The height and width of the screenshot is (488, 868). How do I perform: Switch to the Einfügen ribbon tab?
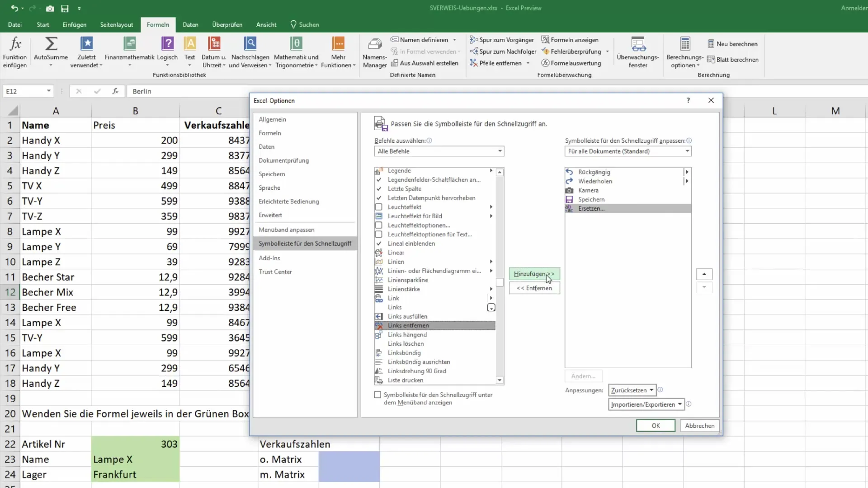(x=75, y=25)
